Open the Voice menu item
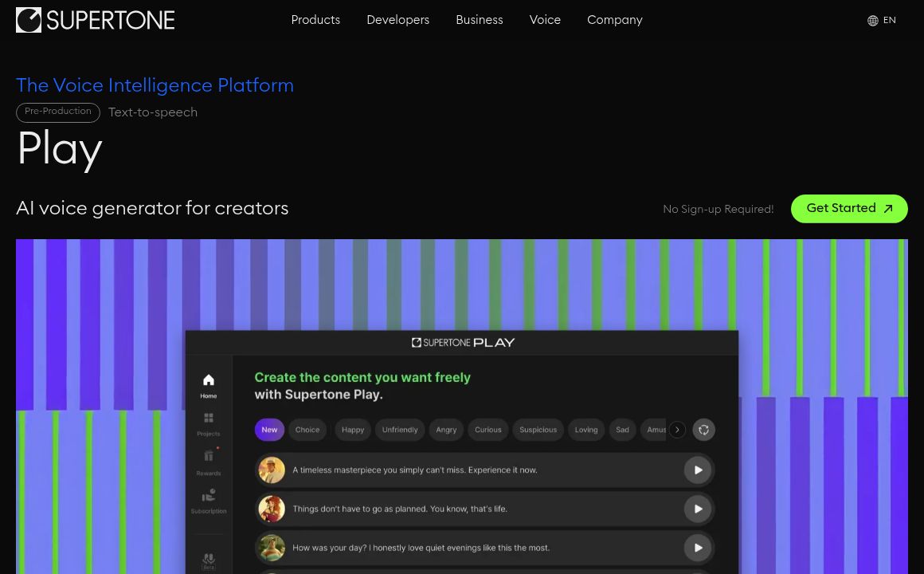The width and height of the screenshot is (924, 574). 545,20
